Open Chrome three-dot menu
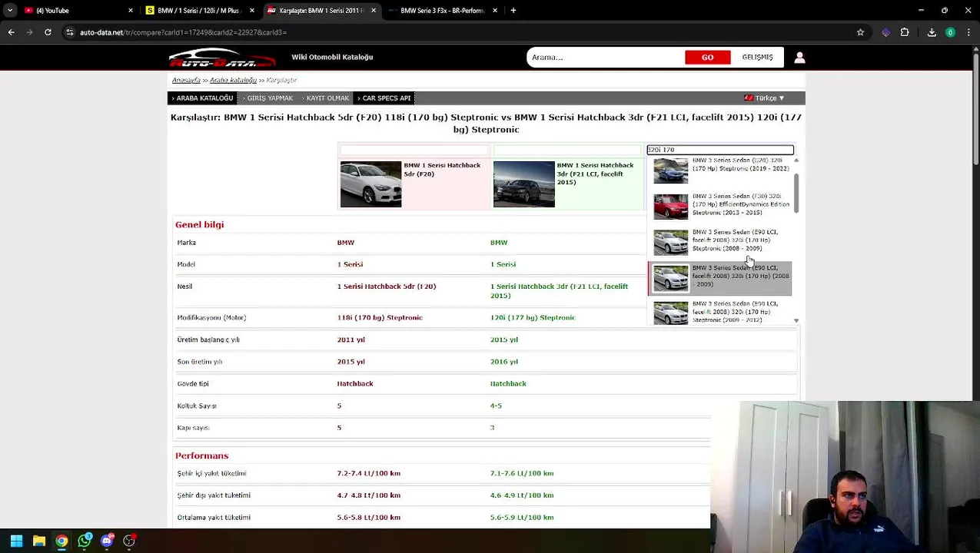 (x=968, y=32)
